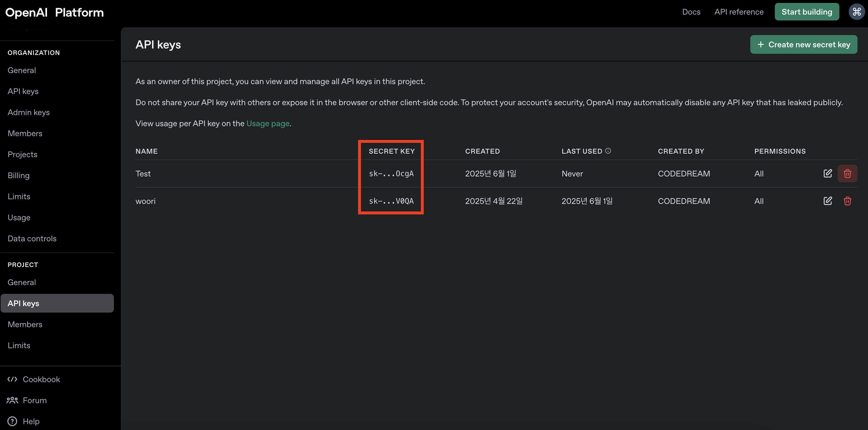Open the command menu icon at top right
This screenshot has height=430, width=868.
857,12
